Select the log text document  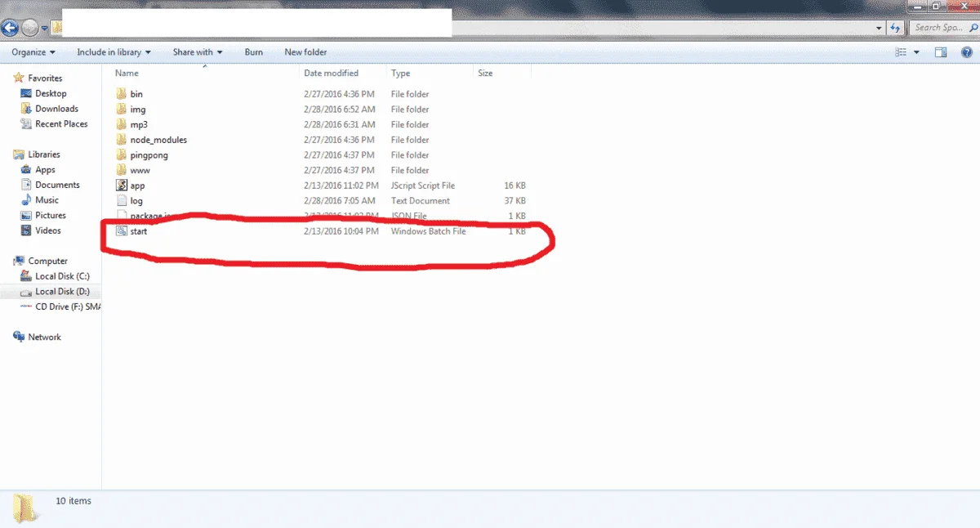point(136,201)
